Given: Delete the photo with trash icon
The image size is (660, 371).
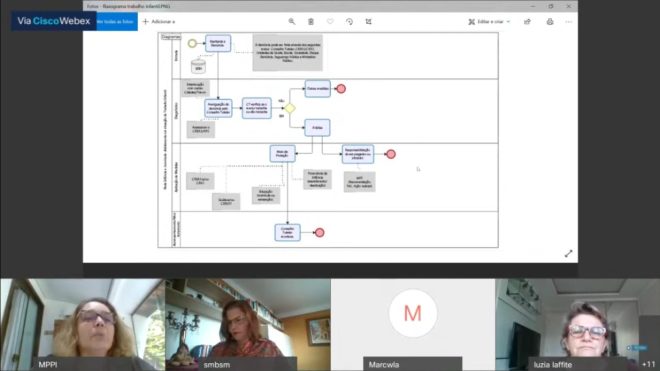Looking at the screenshot, I should (x=311, y=21).
